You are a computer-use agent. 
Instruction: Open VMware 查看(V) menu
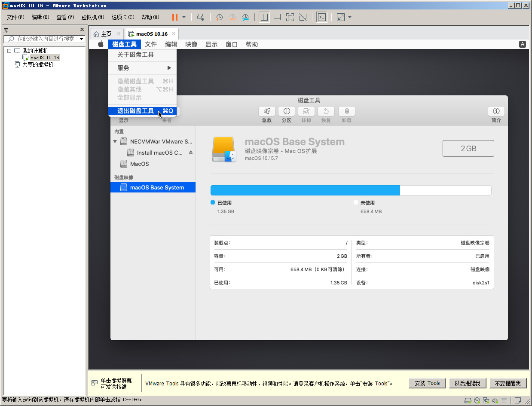tap(65, 17)
